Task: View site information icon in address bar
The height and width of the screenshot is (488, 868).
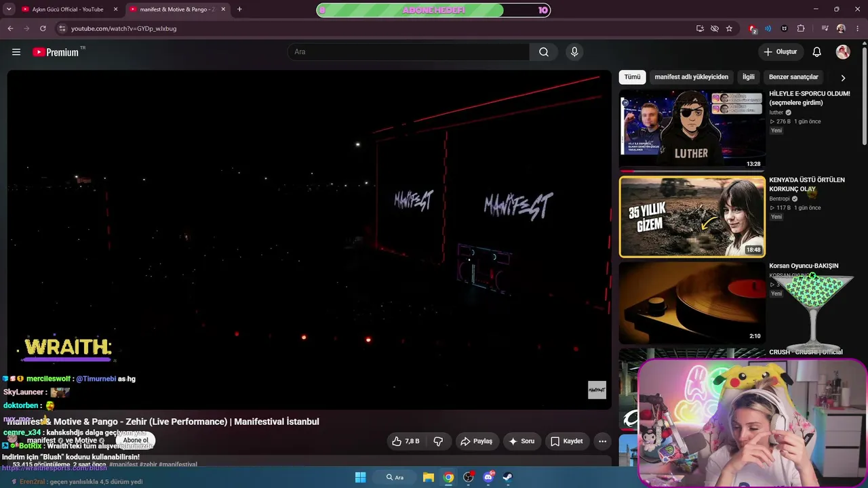Action: pos(62,28)
